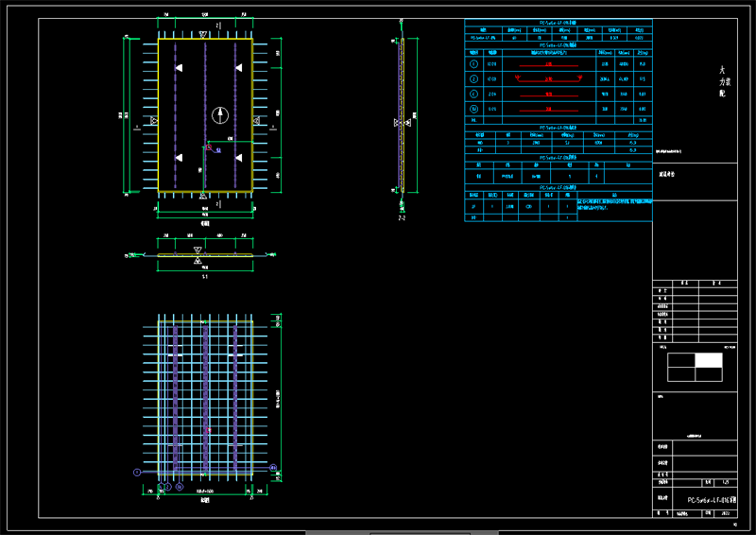Select the lower-left white triangle marker in top plan

(179, 158)
